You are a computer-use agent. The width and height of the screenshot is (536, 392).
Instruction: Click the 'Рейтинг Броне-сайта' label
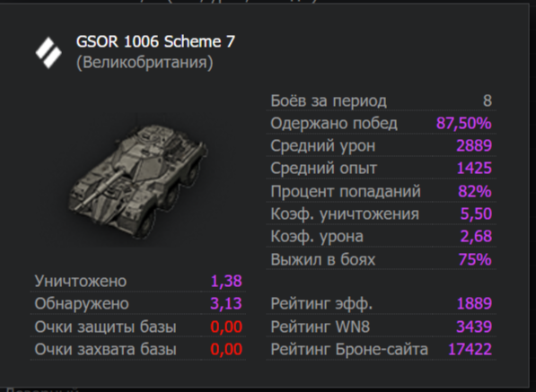click(349, 350)
